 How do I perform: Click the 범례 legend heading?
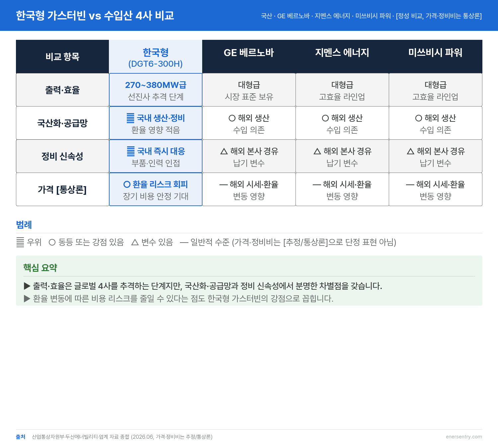pyautogui.click(x=24, y=225)
